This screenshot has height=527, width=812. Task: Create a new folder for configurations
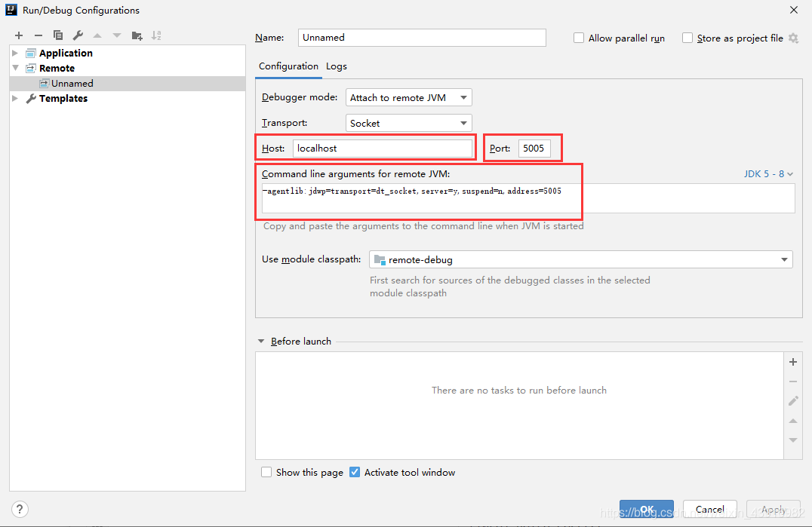coord(137,35)
